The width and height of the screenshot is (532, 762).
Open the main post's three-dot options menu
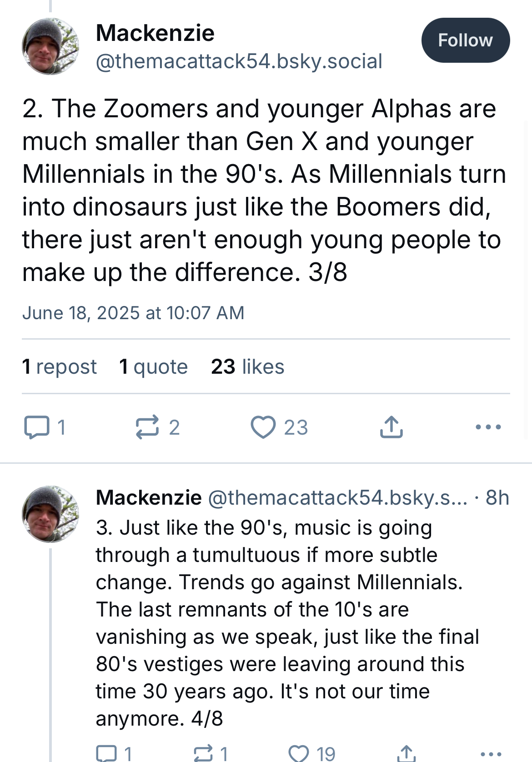click(488, 427)
